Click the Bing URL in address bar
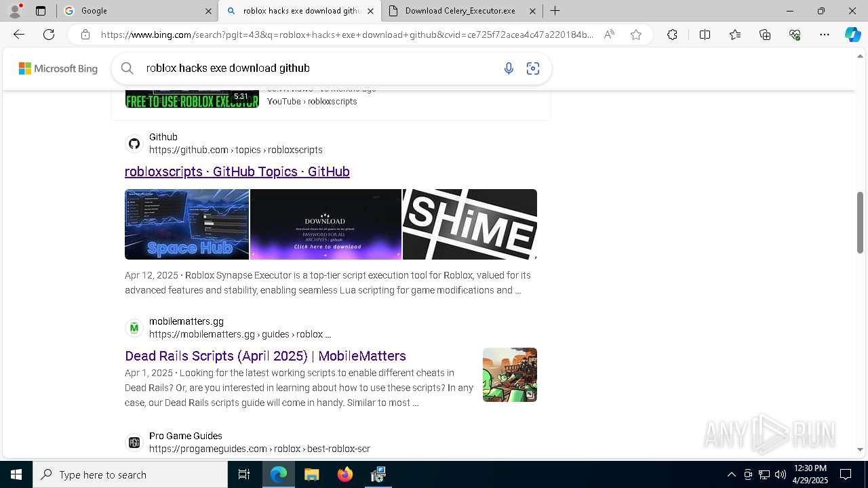This screenshot has width=868, height=488. coord(347,35)
